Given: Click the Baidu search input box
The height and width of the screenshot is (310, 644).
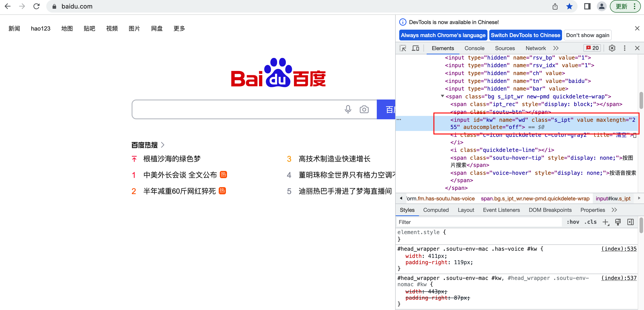Looking at the screenshot, I should coord(235,109).
